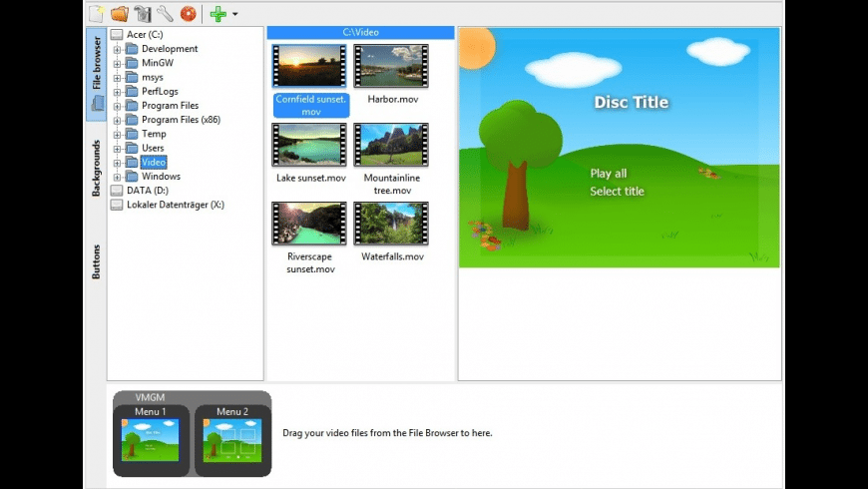The height and width of the screenshot is (489, 868).
Task: Select the Menu 1 thumbnail in the titleset bar
Action: tap(151, 440)
